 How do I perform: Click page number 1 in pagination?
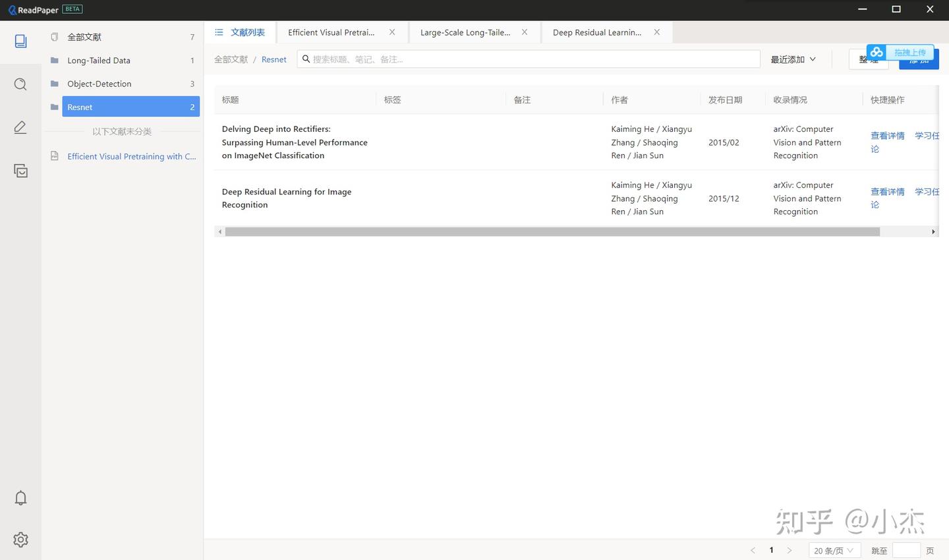point(771,550)
